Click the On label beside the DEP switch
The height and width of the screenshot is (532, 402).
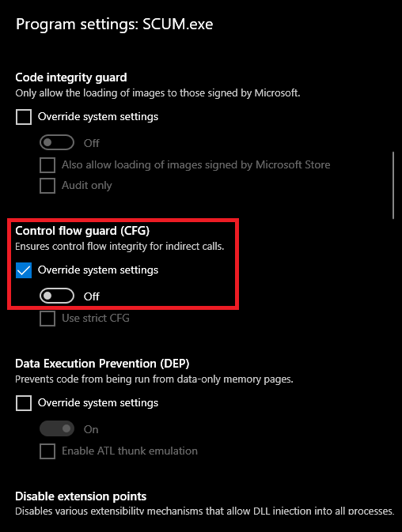click(x=91, y=429)
